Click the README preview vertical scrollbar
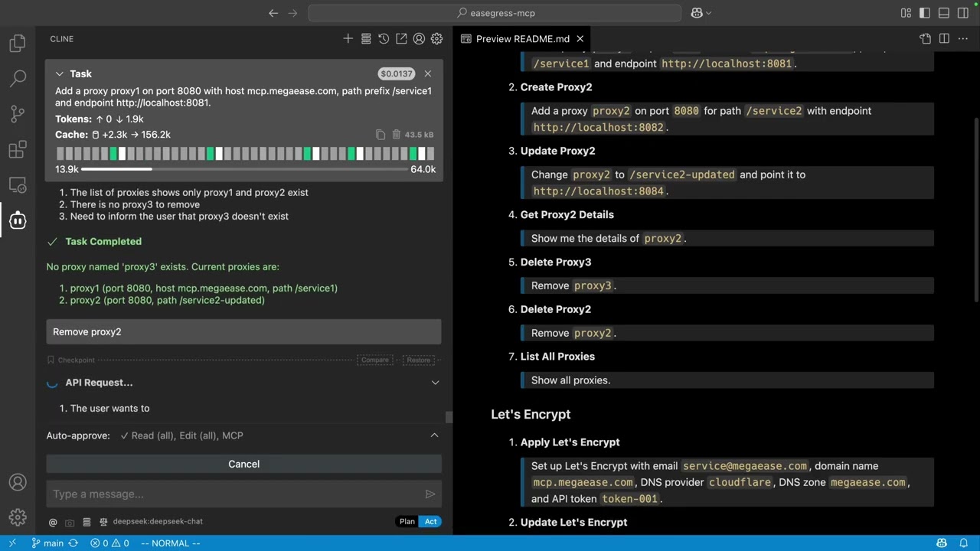The height and width of the screenshot is (551, 980). click(x=976, y=210)
